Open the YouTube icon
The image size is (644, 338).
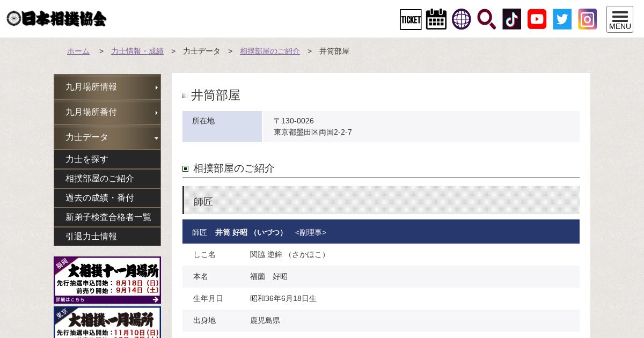[537, 19]
